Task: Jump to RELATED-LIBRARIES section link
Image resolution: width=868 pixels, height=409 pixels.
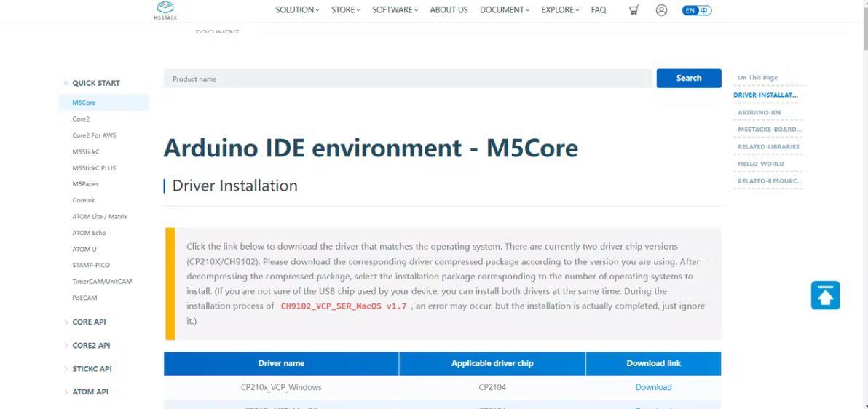Action: [768, 147]
